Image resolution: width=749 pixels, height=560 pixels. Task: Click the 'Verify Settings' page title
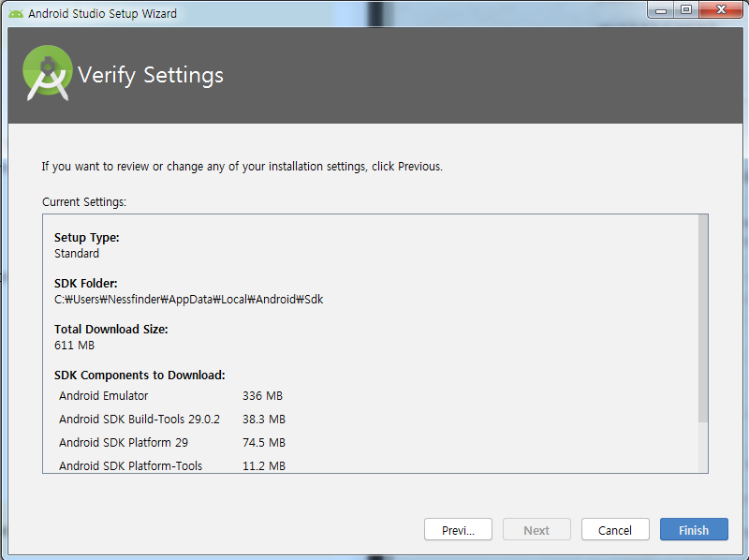[x=151, y=75]
